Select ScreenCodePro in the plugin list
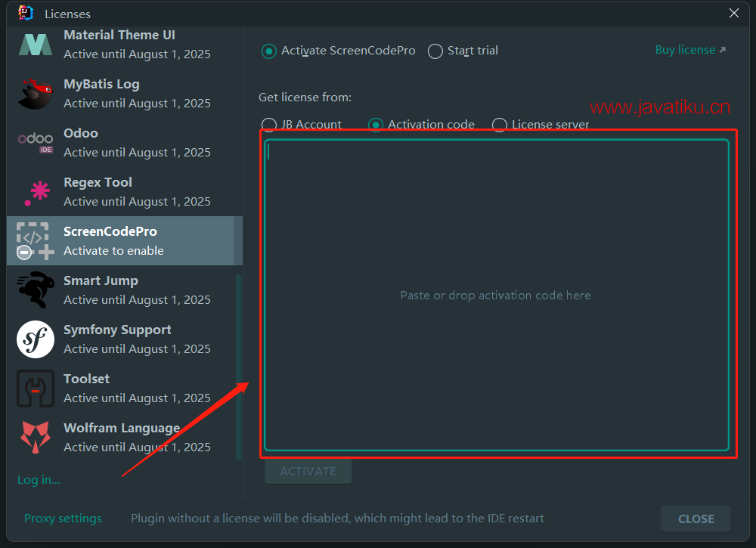Image resolution: width=756 pixels, height=548 pixels. click(x=125, y=240)
